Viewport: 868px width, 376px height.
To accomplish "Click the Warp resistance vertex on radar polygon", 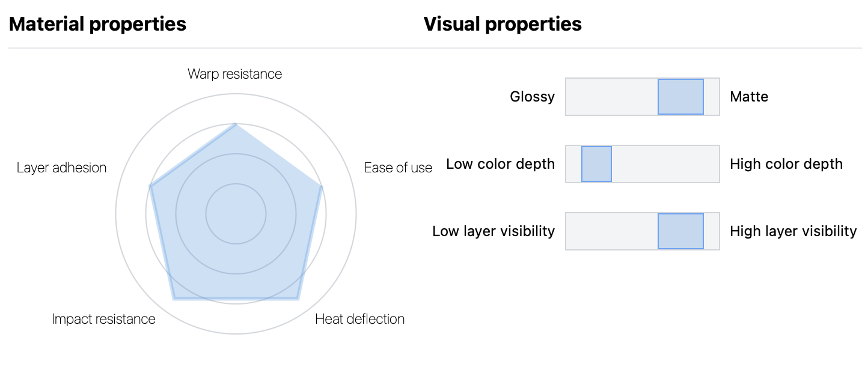I will (x=236, y=124).
